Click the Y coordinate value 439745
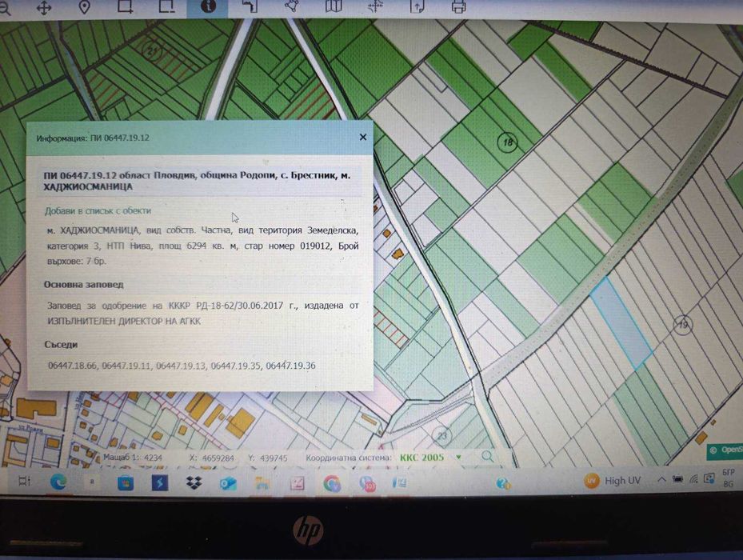The width and height of the screenshot is (743, 560). (x=274, y=458)
